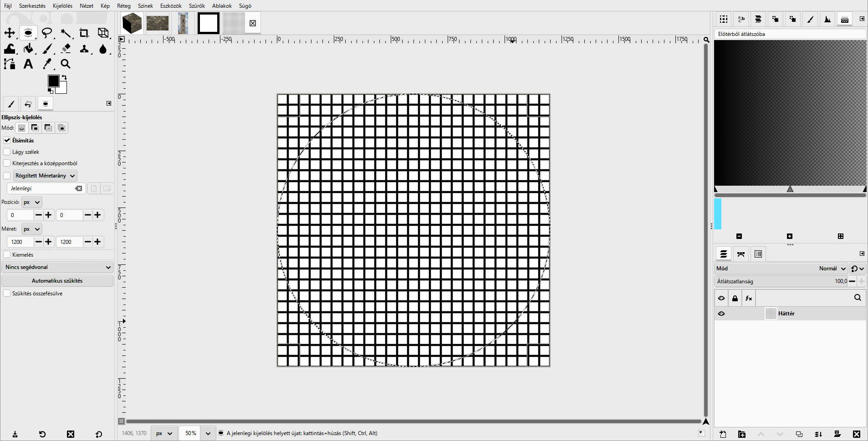Open the Kijelölés menu
868x441 pixels.
tap(62, 6)
